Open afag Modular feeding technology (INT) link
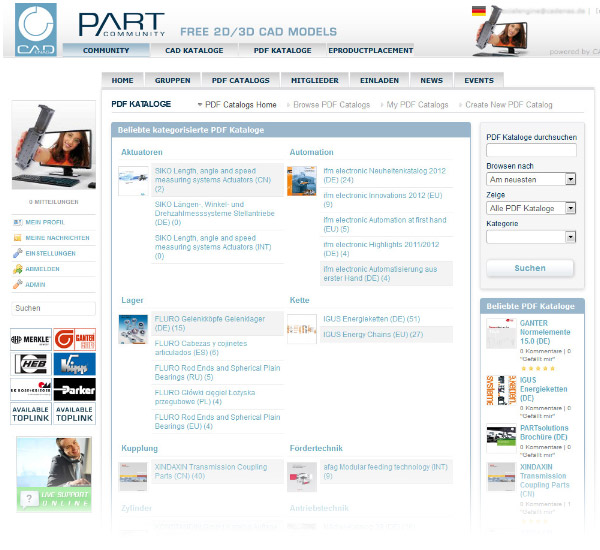600x550 pixels. click(385, 472)
